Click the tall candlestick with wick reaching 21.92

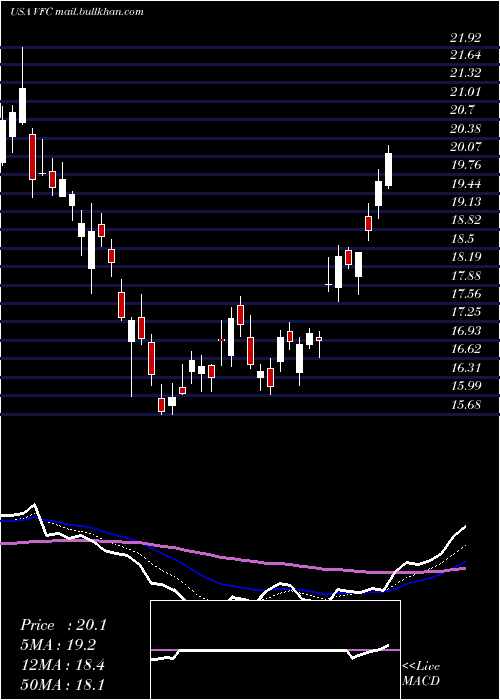[x=22, y=86]
